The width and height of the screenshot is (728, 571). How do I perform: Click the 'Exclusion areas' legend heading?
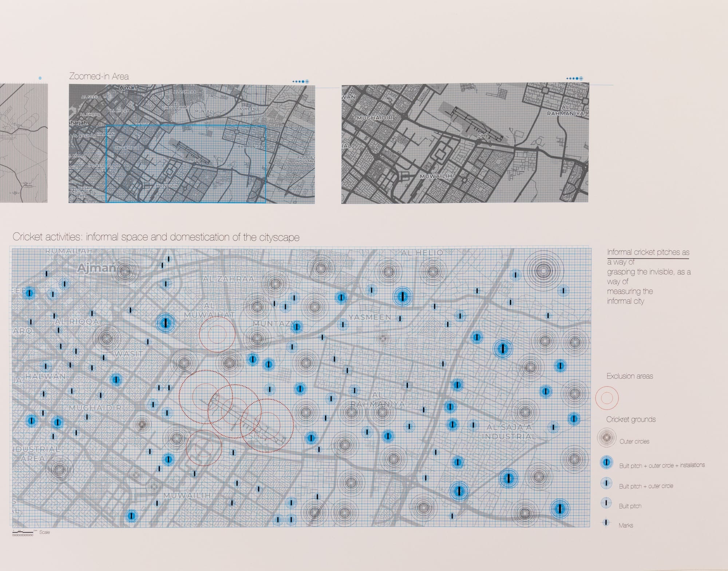point(630,376)
